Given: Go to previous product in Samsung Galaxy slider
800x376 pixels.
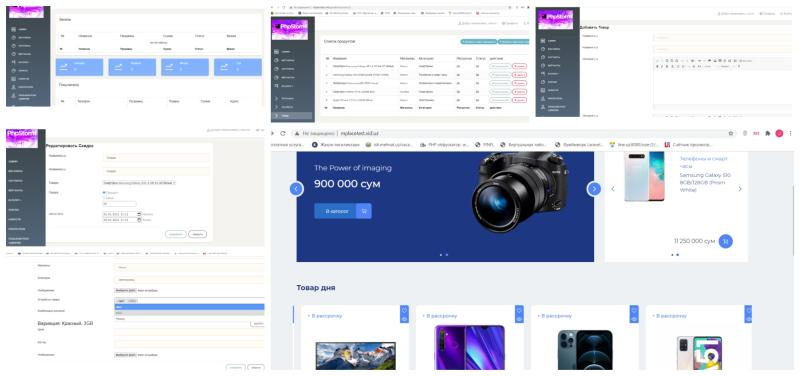Looking at the screenshot, I should click(613, 189).
